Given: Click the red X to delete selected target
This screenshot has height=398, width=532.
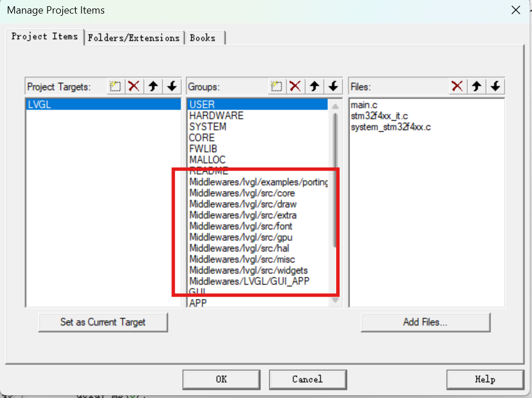Looking at the screenshot, I should click(134, 86).
